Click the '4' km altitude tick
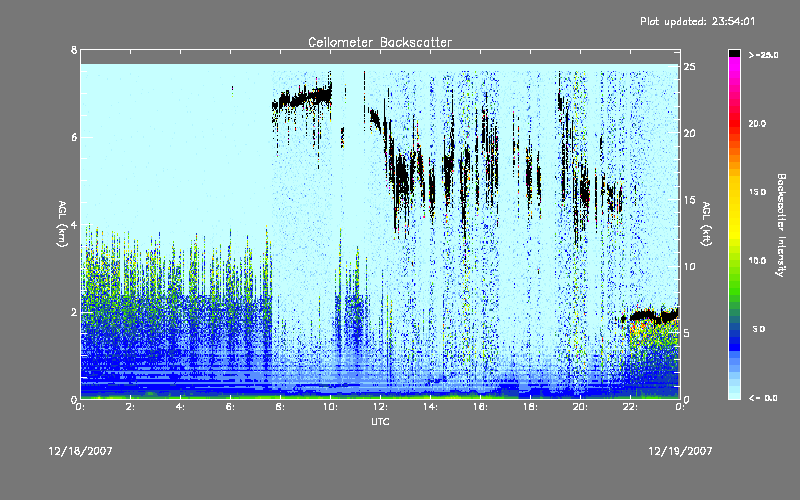The width and height of the screenshot is (800, 500). tap(74, 225)
